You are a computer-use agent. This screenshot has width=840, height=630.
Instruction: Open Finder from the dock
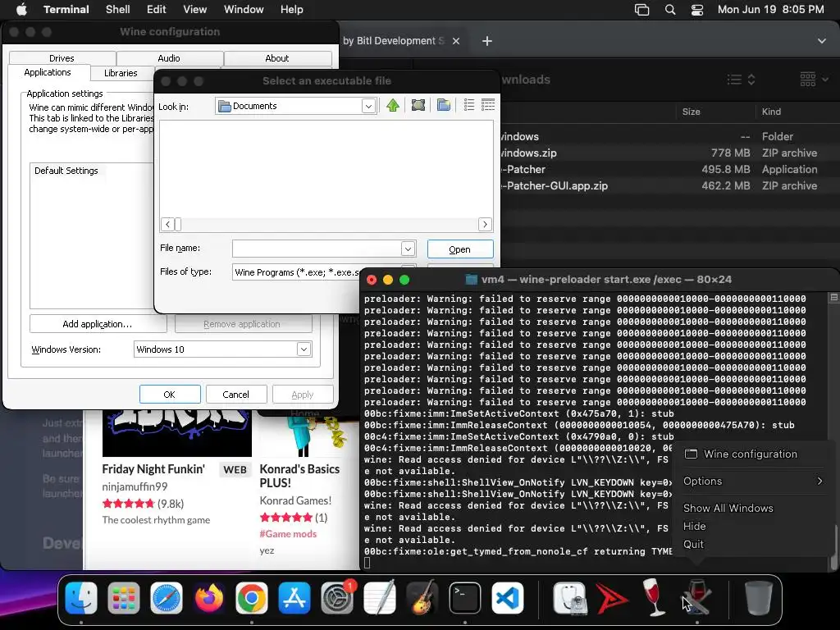click(81, 597)
